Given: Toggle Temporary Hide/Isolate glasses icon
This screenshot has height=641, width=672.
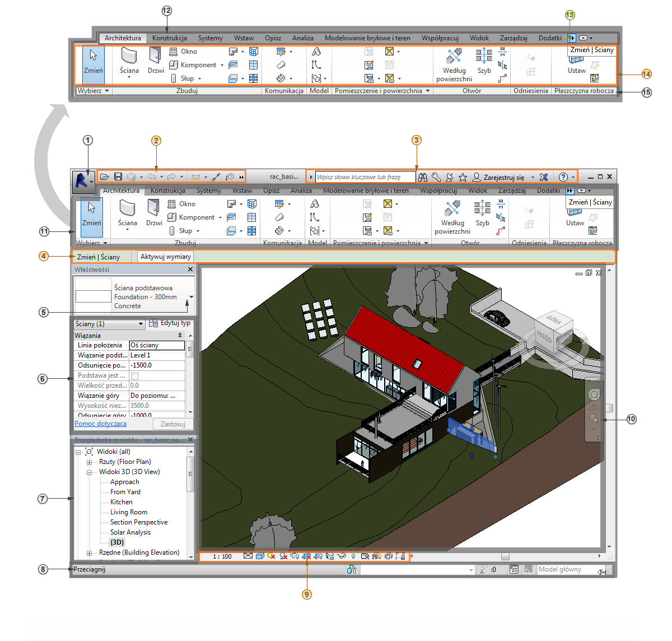Looking at the screenshot, I should 341,556.
